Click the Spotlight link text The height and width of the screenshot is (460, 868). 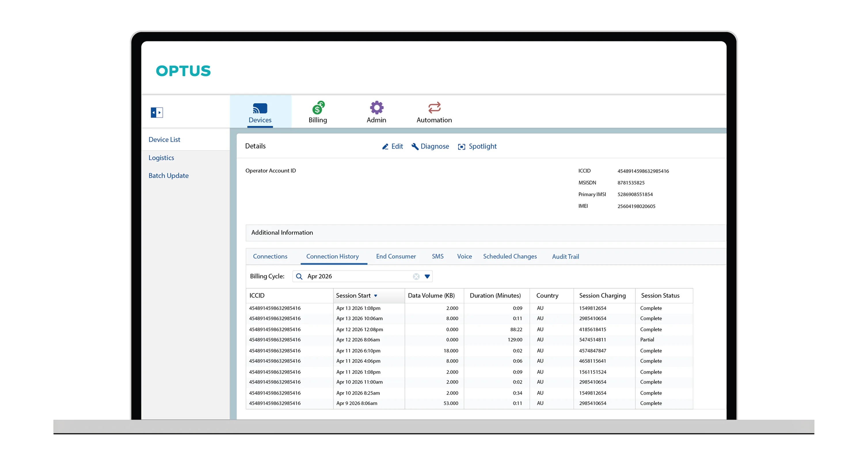tap(483, 146)
